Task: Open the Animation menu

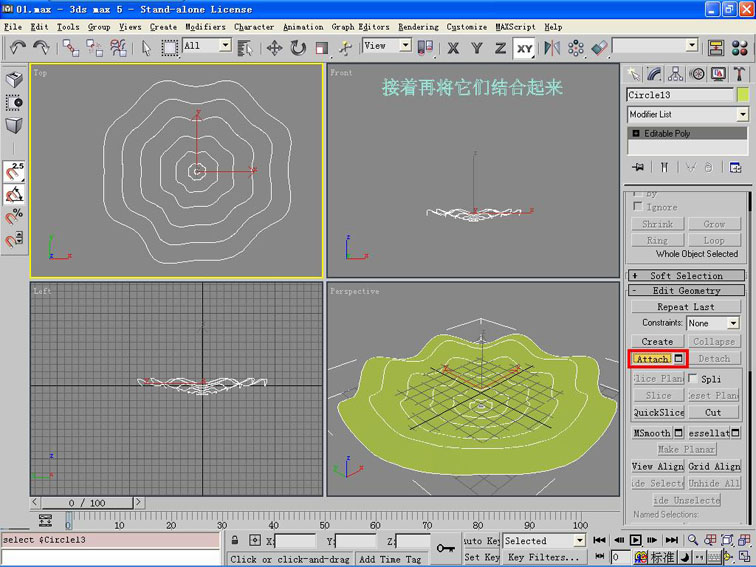Action: (303, 27)
